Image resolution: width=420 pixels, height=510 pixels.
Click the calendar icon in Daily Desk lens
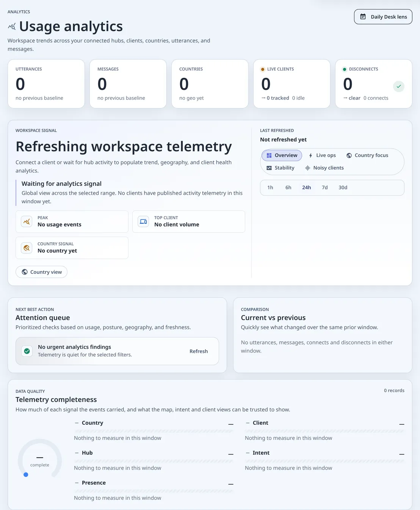363,17
